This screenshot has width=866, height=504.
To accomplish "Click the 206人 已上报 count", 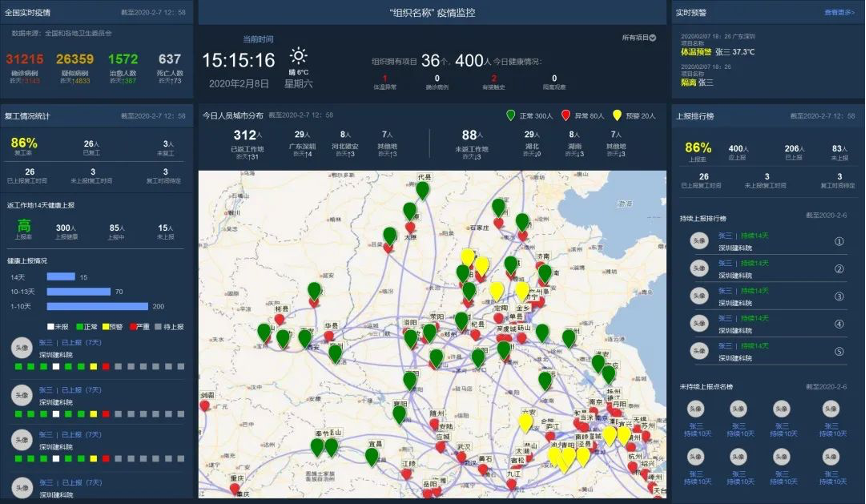I will tap(794, 148).
